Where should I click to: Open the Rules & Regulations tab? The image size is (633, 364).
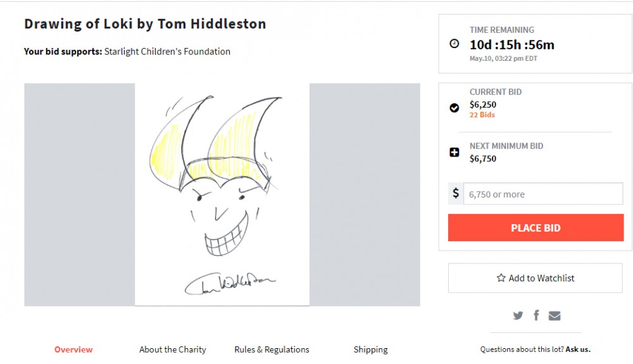(x=272, y=349)
